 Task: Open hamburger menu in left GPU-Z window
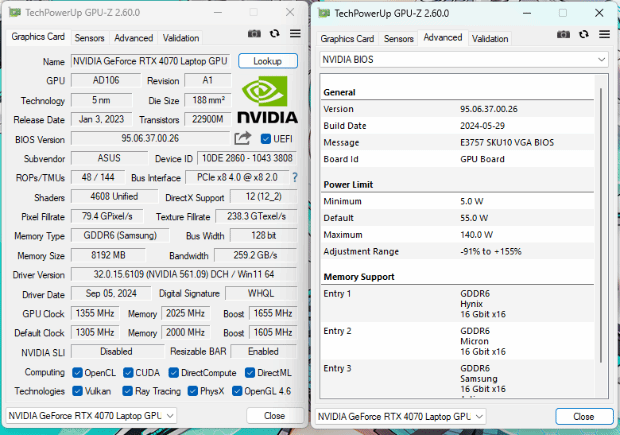[x=295, y=34]
